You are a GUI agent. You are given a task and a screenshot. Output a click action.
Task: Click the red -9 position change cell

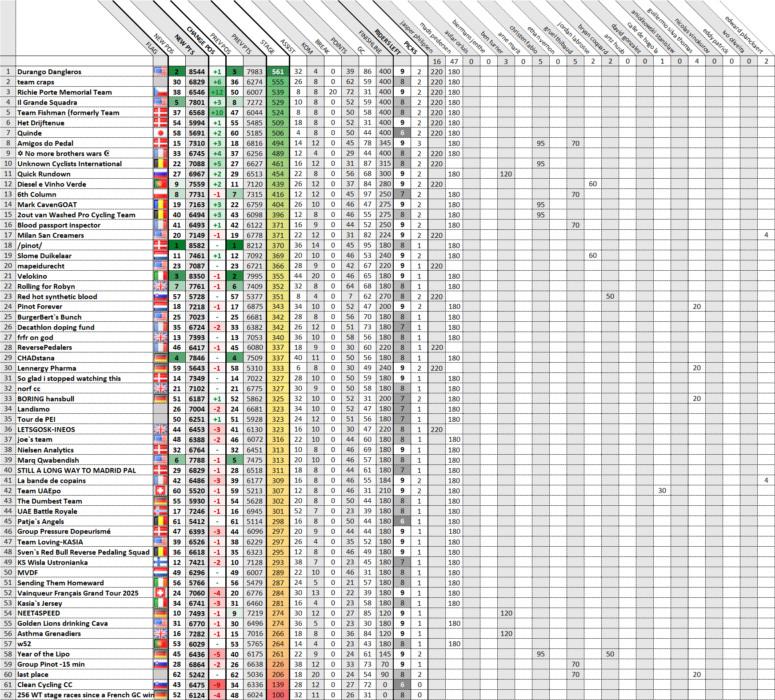pyautogui.click(x=217, y=685)
